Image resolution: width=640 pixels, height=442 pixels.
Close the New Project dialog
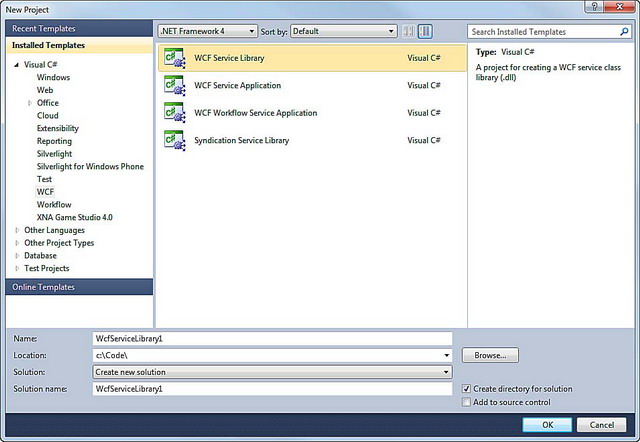tap(619, 7)
